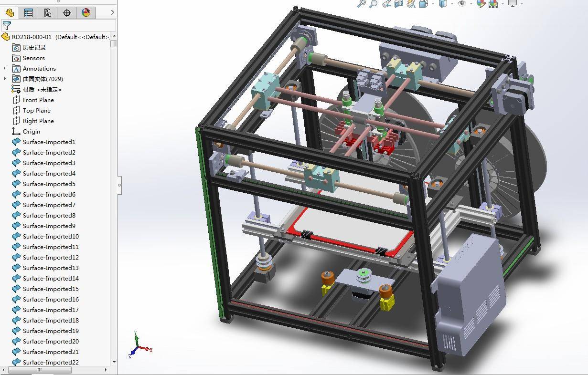Open the Edit Appearance color ball
Viewport: 588px width, 375px height.
pyautogui.click(x=481, y=4)
